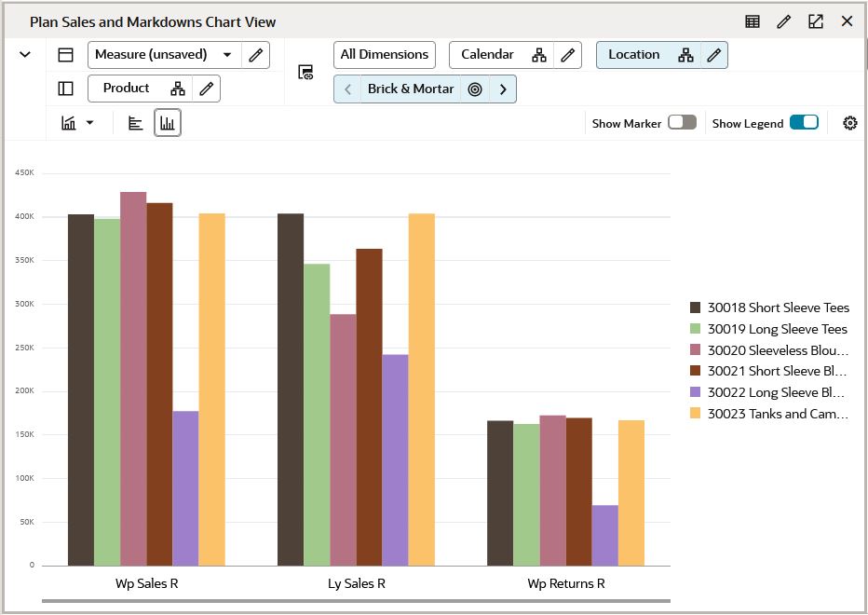
Task: Click the column layout icon beside Product
Action: tap(65, 87)
